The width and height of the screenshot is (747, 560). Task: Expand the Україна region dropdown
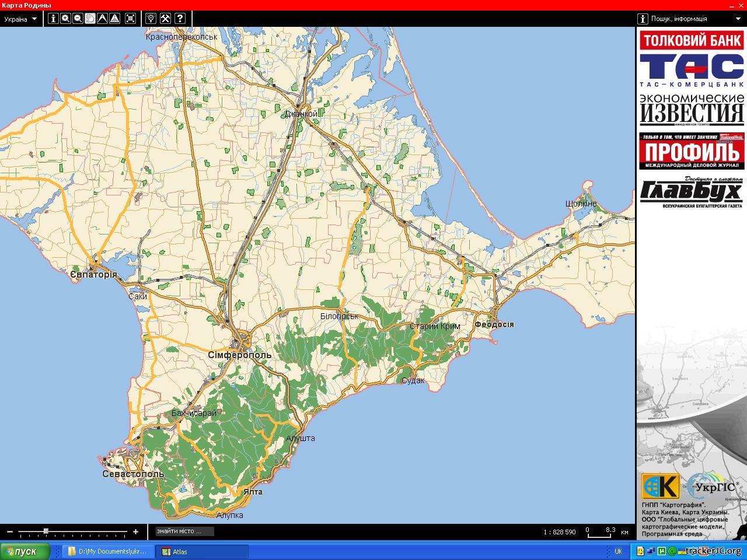(20, 19)
